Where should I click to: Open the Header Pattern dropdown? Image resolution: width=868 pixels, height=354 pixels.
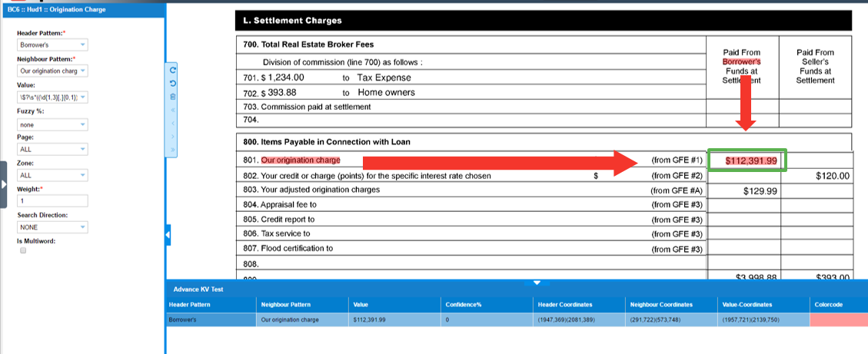(52, 45)
